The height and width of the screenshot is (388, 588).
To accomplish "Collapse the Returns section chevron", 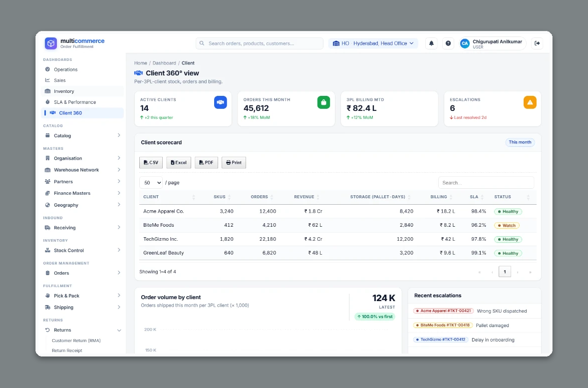I will [x=119, y=331].
